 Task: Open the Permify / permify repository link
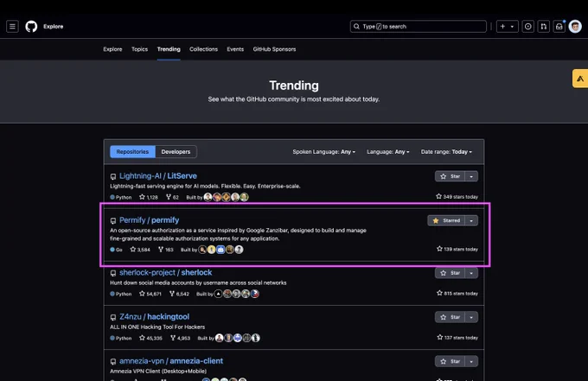pyautogui.click(x=150, y=220)
